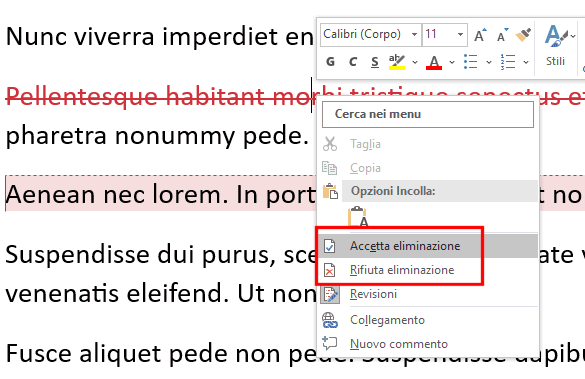
Task: Expand the Calibri (Corpo) font dropdown
Action: click(414, 35)
